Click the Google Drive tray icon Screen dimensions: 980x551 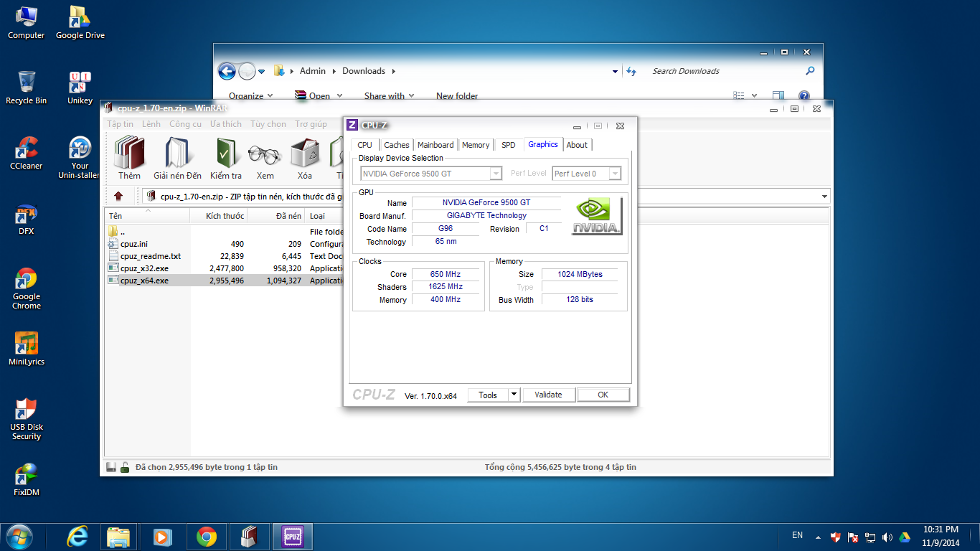(905, 537)
